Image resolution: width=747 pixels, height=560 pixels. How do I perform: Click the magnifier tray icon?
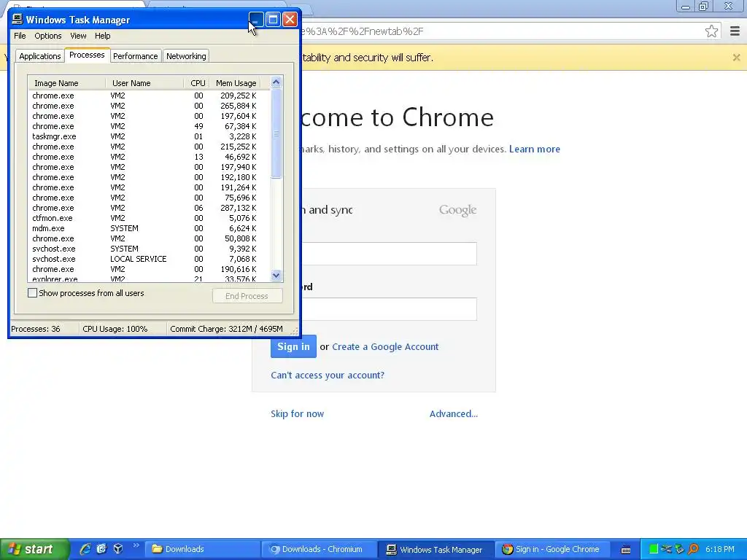tap(693, 549)
